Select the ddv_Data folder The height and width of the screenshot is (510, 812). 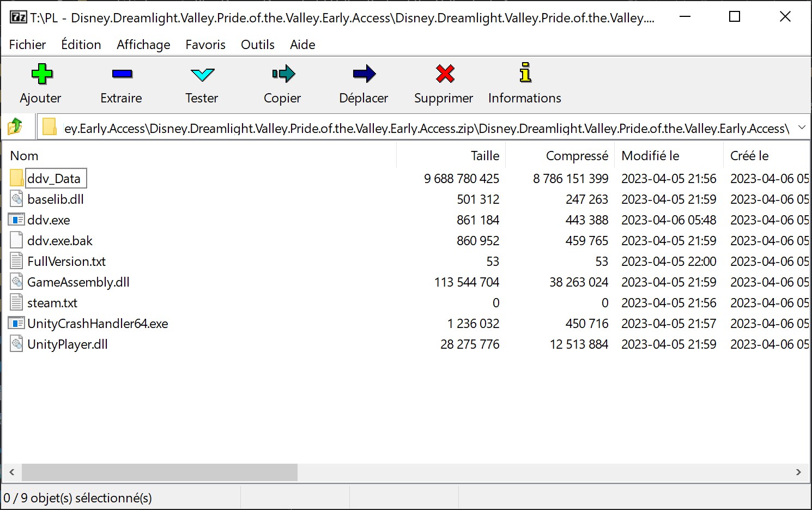tap(53, 179)
